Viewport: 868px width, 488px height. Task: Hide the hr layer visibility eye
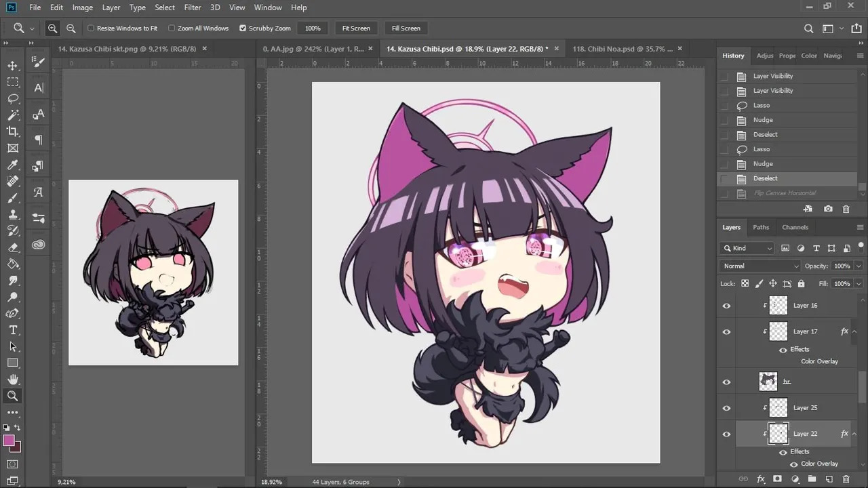726,382
